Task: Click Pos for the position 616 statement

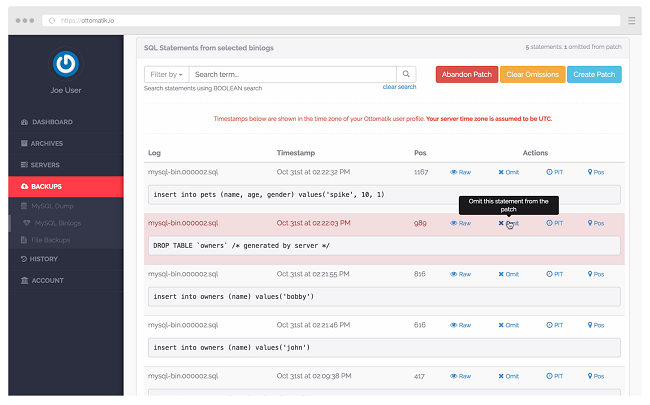Action: pos(596,325)
